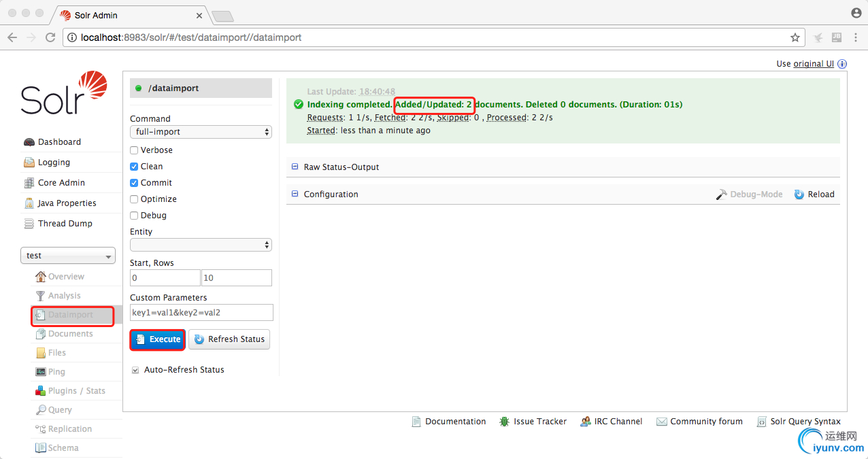
Task: Open a new browser tab
Action: [222, 16]
